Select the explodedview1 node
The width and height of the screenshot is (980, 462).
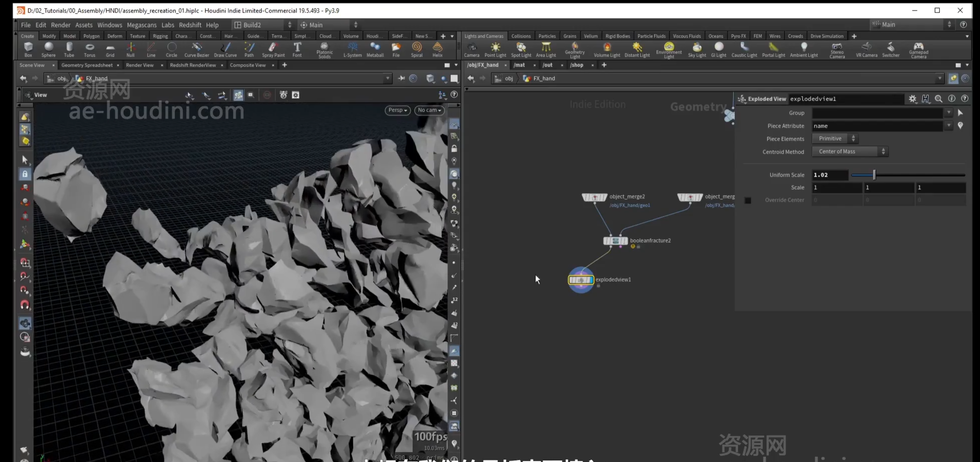(x=581, y=280)
